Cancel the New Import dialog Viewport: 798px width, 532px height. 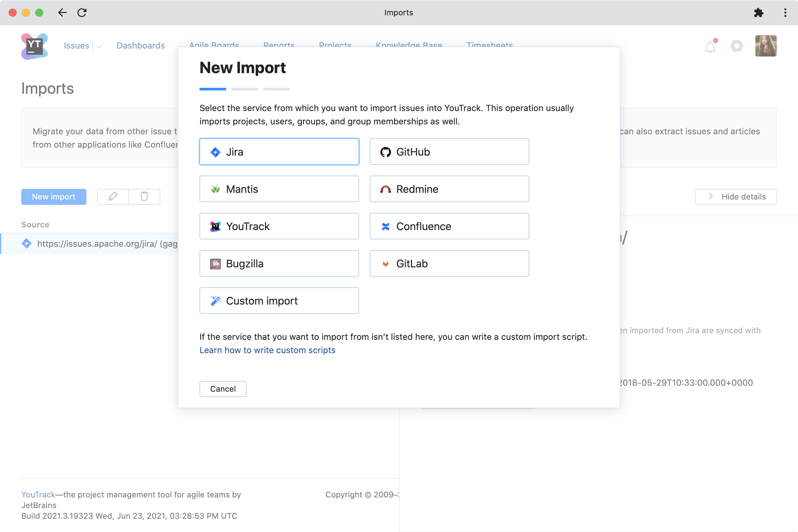coord(222,389)
